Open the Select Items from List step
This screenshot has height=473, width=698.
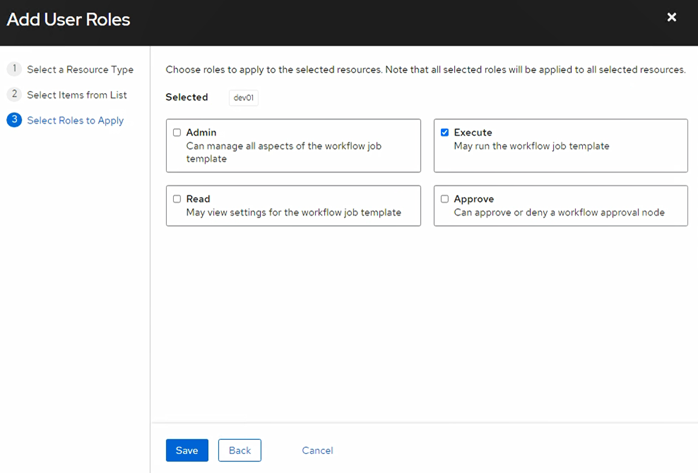point(78,94)
